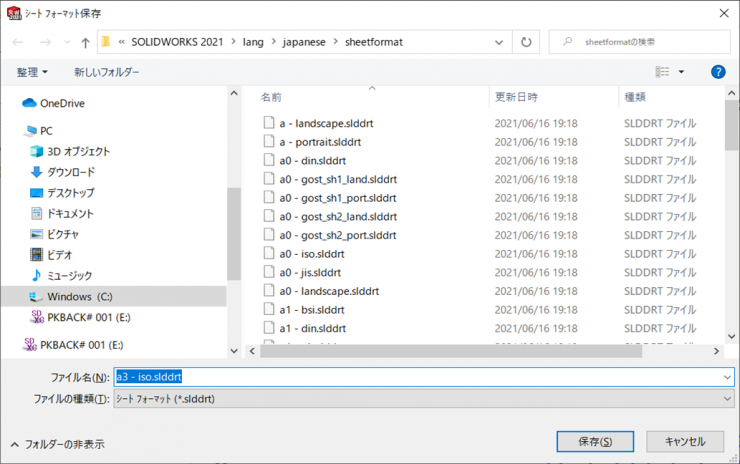
Task: Select file a0 - gost_sh2_port.slddrt
Action: pyautogui.click(x=337, y=236)
